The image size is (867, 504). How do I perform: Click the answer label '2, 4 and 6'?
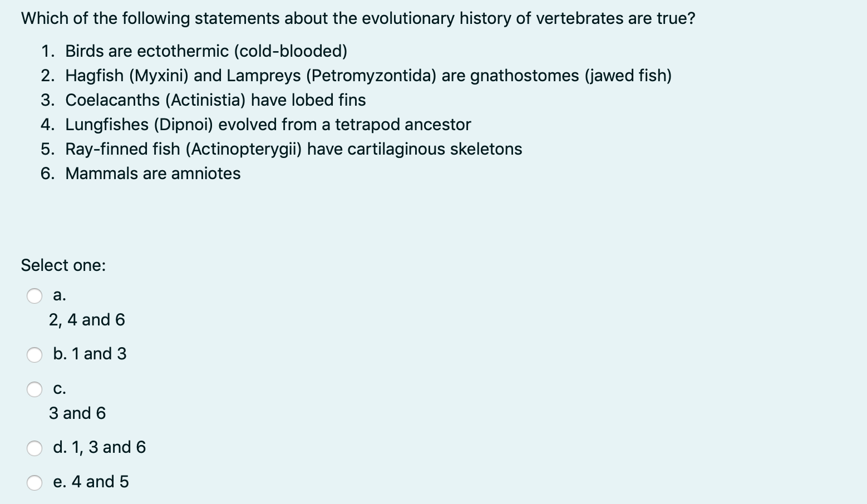(x=87, y=320)
